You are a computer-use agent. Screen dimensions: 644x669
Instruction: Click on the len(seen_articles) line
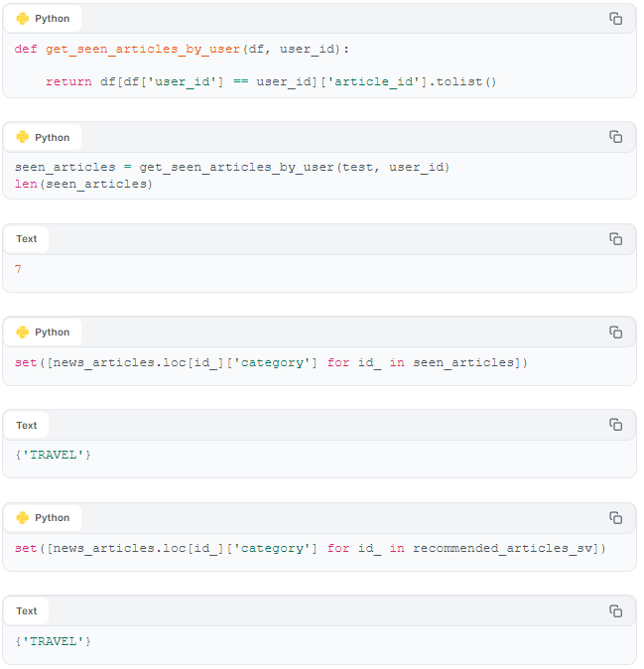coord(83,184)
